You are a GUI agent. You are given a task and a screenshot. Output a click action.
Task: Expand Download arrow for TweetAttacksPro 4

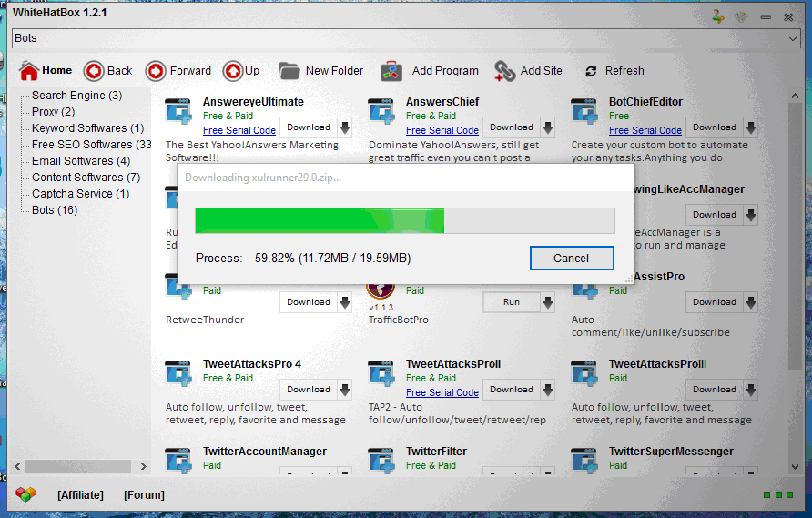click(344, 390)
